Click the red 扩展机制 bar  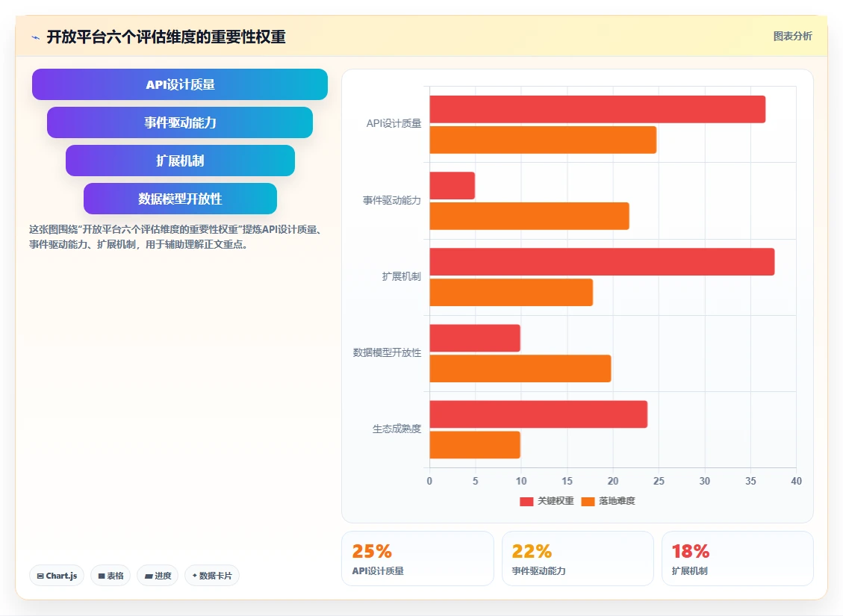click(602, 262)
